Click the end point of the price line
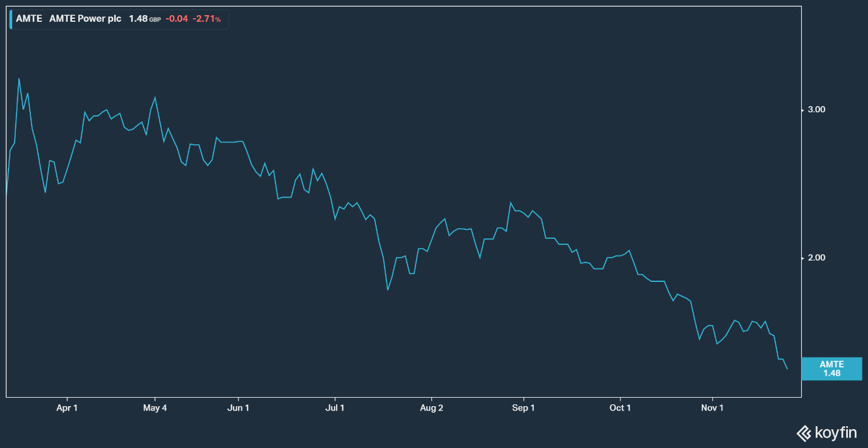The image size is (868, 448). (787, 369)
